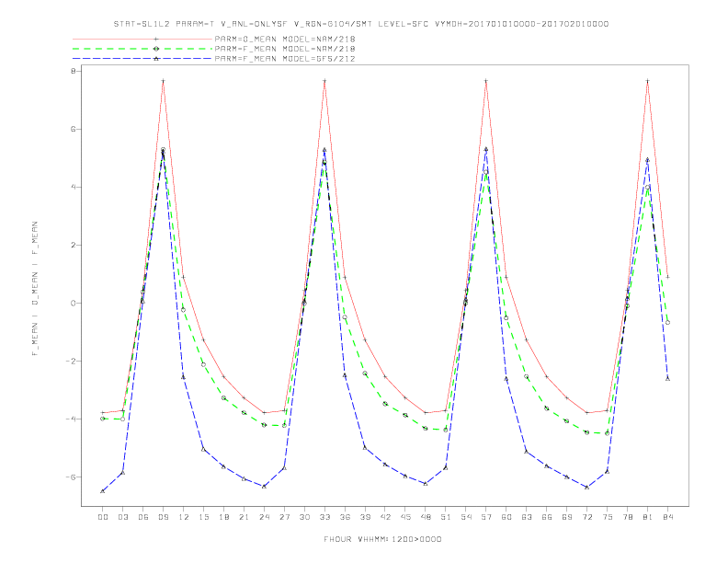Click blue triangle data point at hour 00
Image resolution: width=728 pixels, height=563 pixels.
point(103,491)
